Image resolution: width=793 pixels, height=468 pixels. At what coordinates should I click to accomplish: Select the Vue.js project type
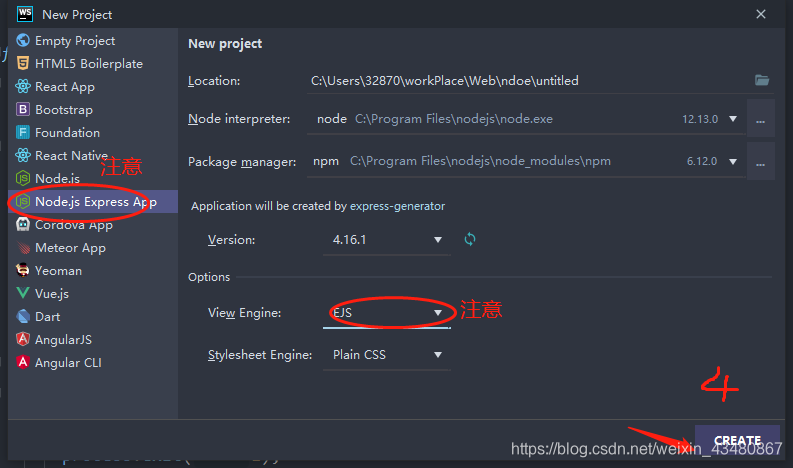point(93,293)
